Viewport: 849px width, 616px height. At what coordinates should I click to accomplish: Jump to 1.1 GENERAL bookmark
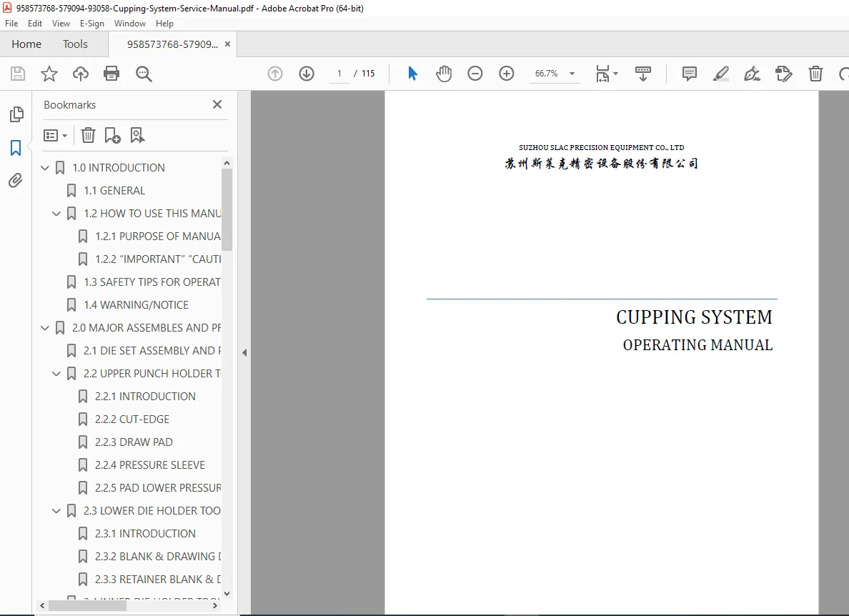114,191
